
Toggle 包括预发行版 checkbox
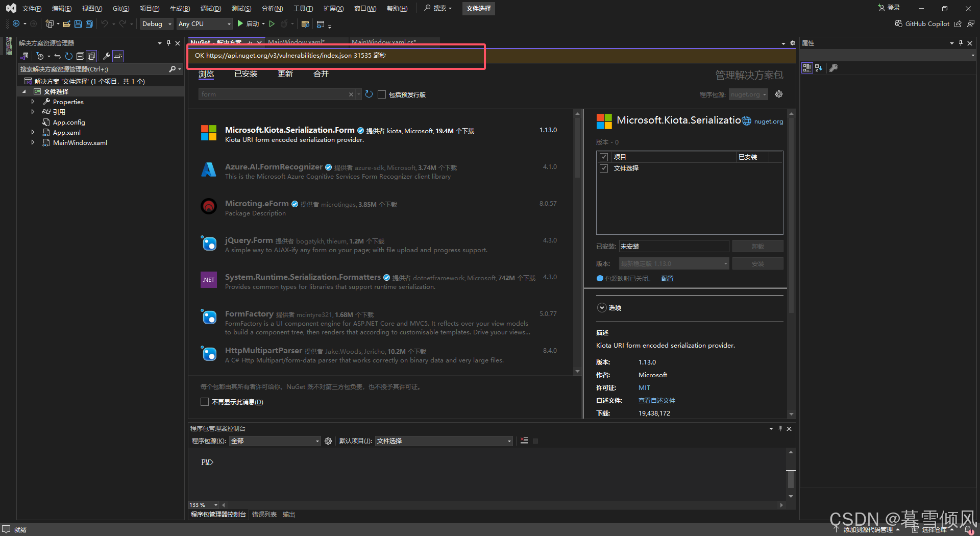click(x=381, y=94)
